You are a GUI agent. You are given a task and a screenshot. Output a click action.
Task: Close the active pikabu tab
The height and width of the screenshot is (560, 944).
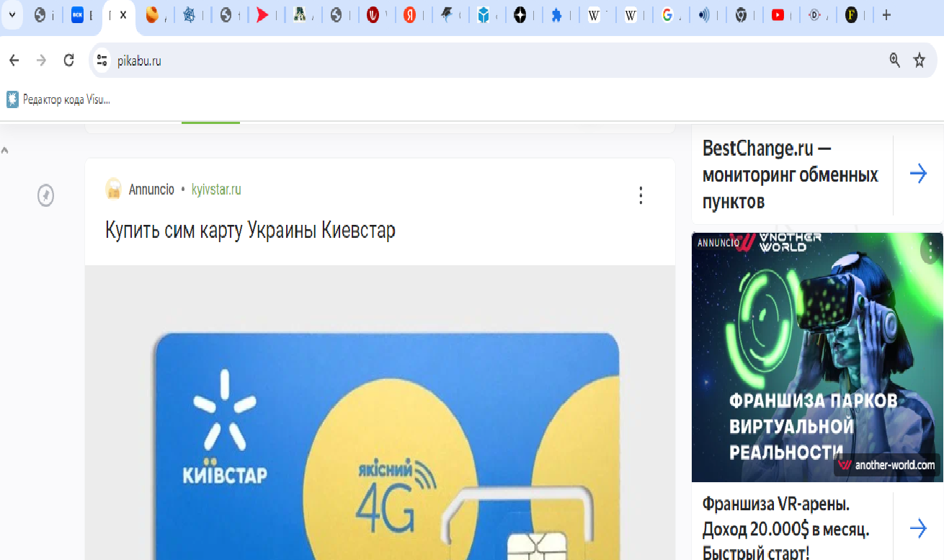pos(123,15)
